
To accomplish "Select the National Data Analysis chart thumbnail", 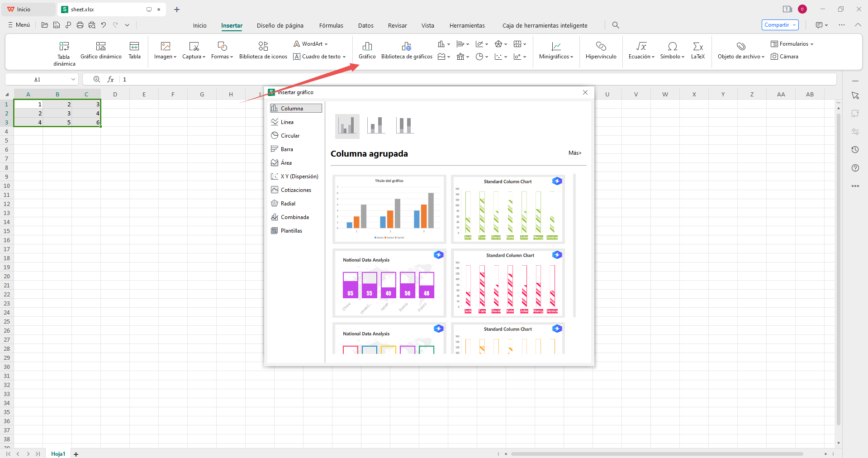I will click(389, 283).
